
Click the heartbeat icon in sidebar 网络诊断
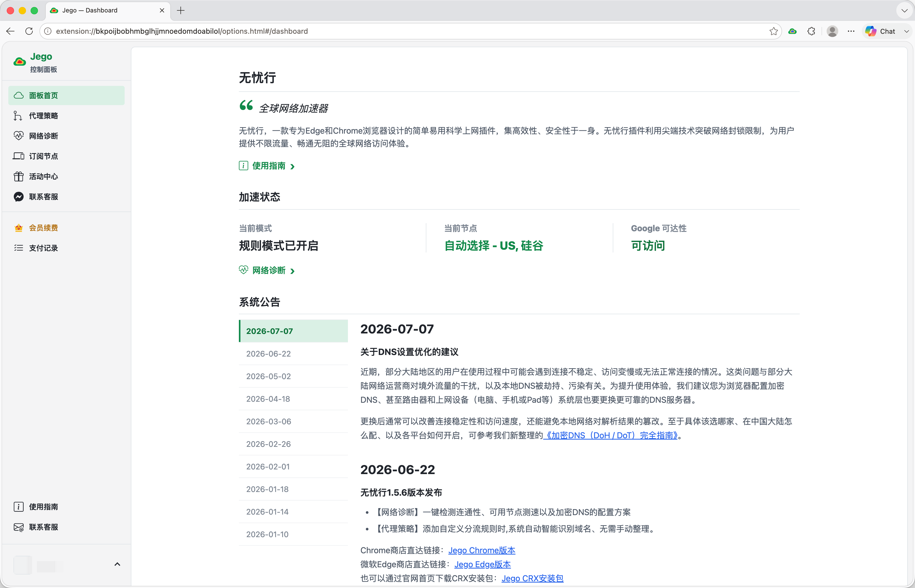pyautogui.click(x=18, y=136)
